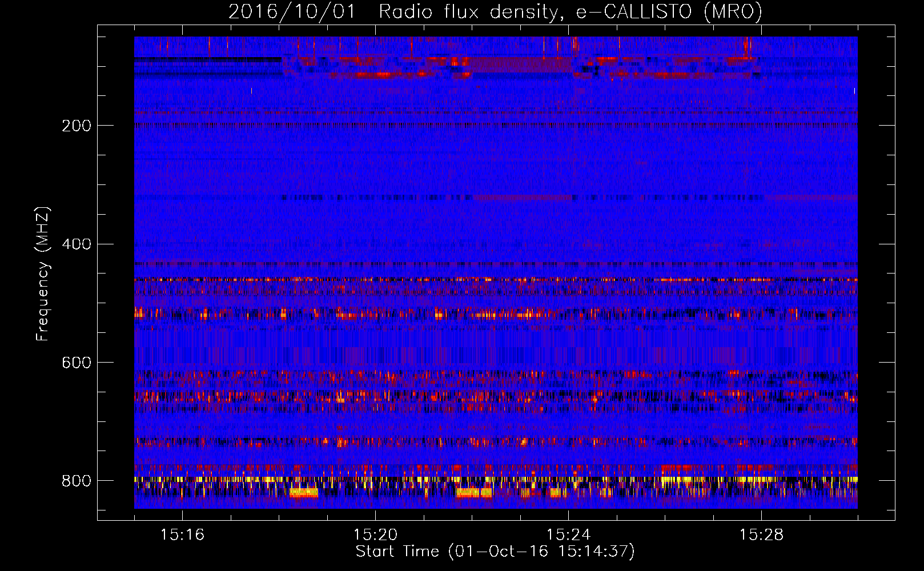
Task: Click the '15:16' time tick label
Action: 182,535
